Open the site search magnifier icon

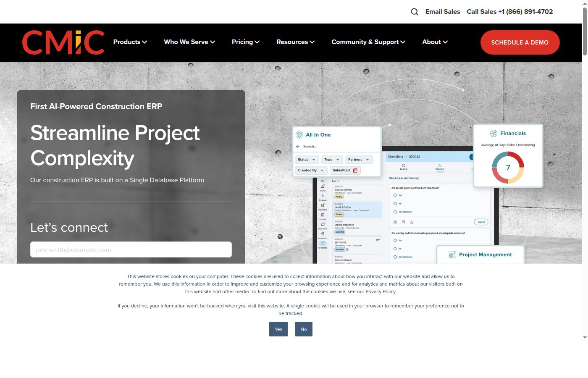415,12
